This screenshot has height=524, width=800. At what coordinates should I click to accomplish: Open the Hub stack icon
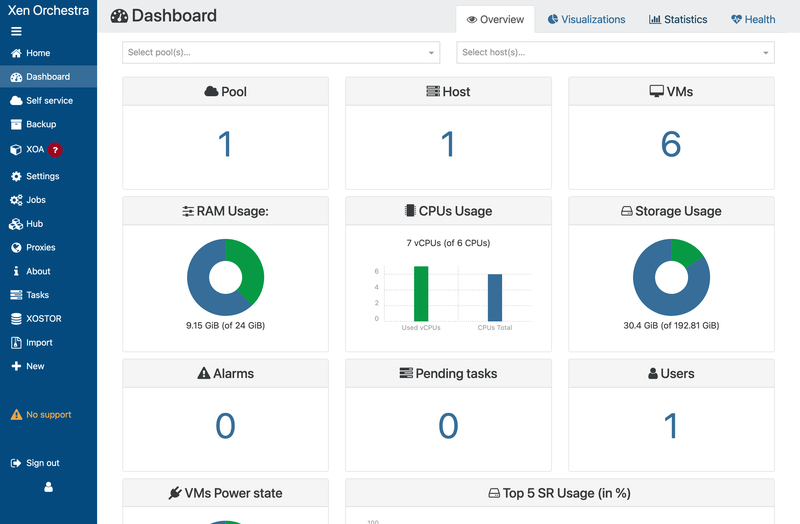pos(16,224)
